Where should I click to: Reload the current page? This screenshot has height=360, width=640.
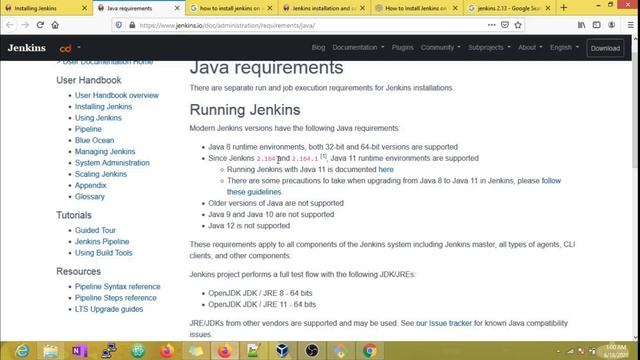pos(40,25)
